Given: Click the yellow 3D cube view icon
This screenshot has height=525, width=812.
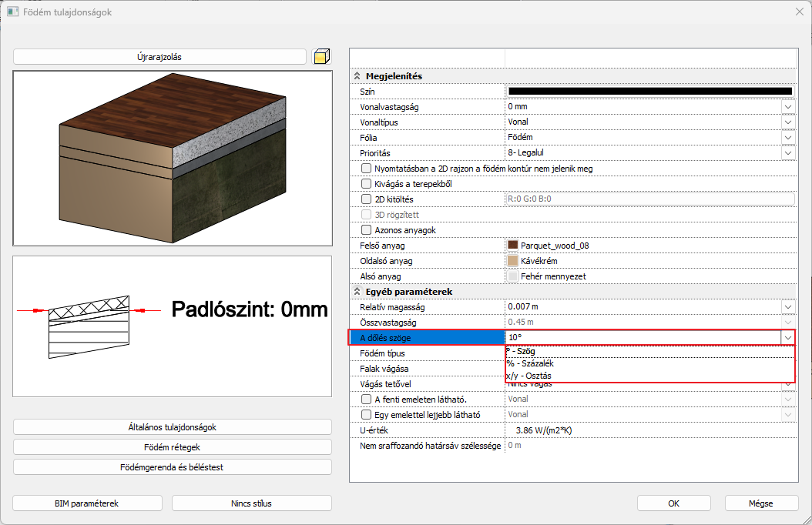Looking at the screenshot, I should click(321, 56).
